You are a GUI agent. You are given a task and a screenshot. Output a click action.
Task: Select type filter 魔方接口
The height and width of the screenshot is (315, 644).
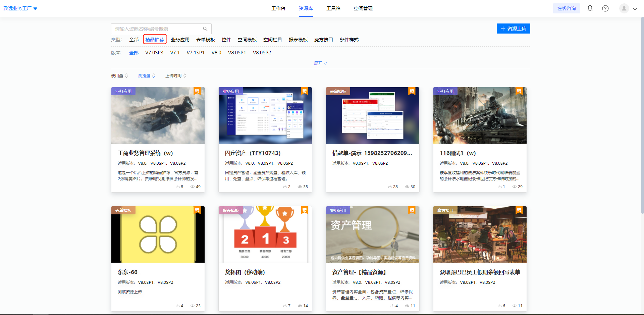point(324,40)
